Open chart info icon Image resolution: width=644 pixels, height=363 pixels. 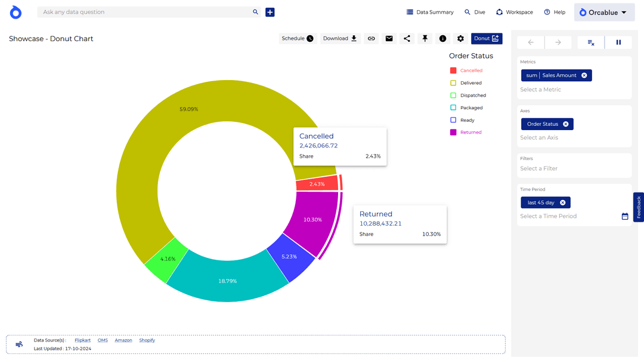click(x=442, y=39)
